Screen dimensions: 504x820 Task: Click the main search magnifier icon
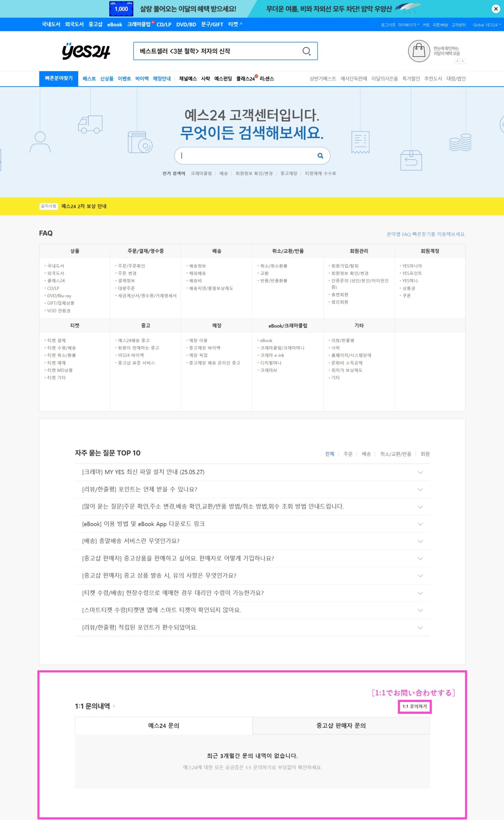(306, 51)
